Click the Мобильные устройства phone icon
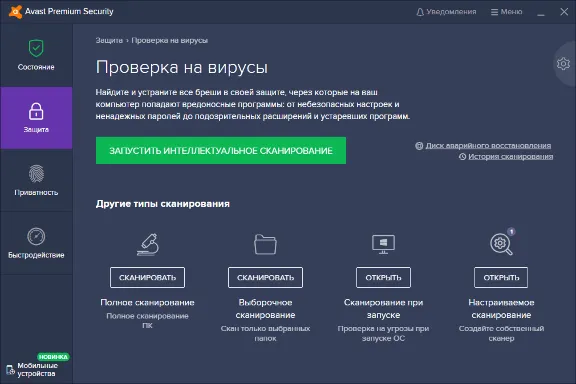 [x=10, y=370]
